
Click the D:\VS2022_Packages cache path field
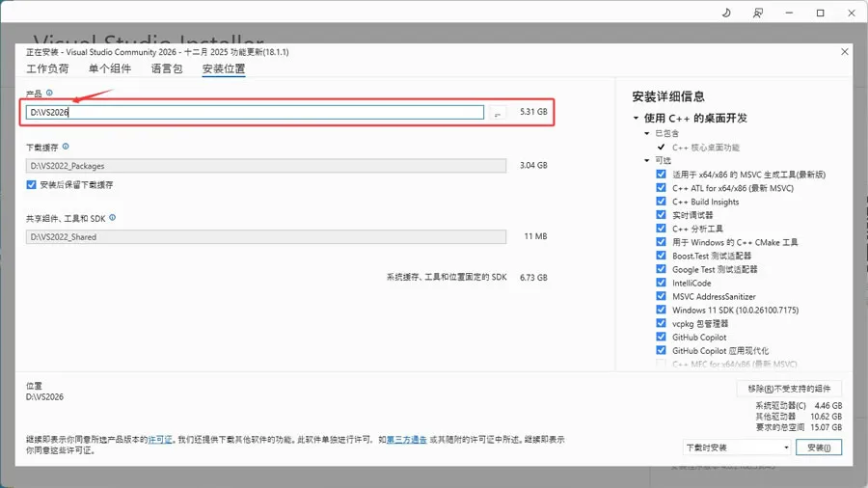[266, 166]
